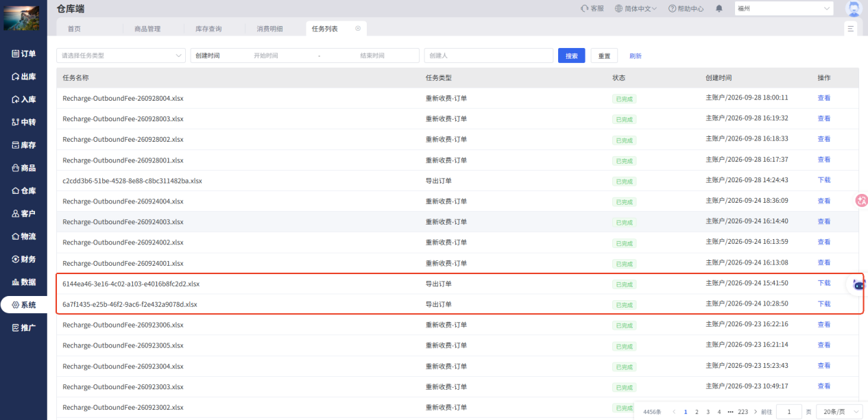Jump to page 223 in pagination

[x=743, y=412]
